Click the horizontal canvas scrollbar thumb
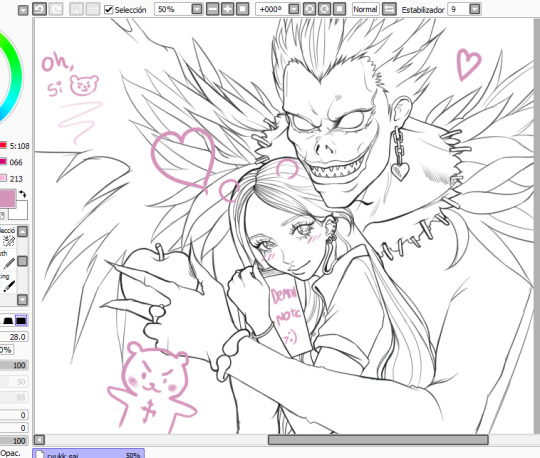540x458 pixels. click(x=378, y=440)
